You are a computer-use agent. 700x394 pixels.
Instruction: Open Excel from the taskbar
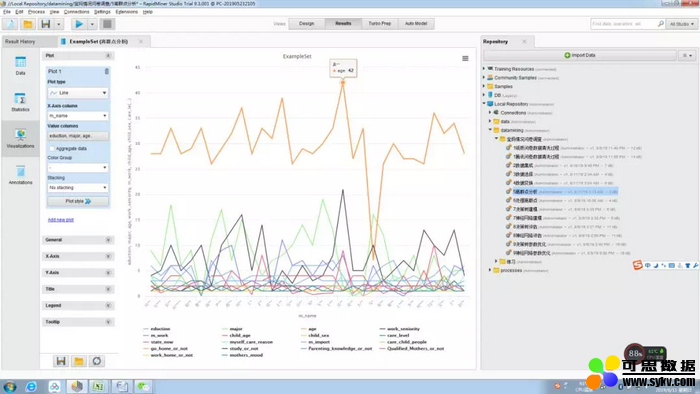click(98, 386)
